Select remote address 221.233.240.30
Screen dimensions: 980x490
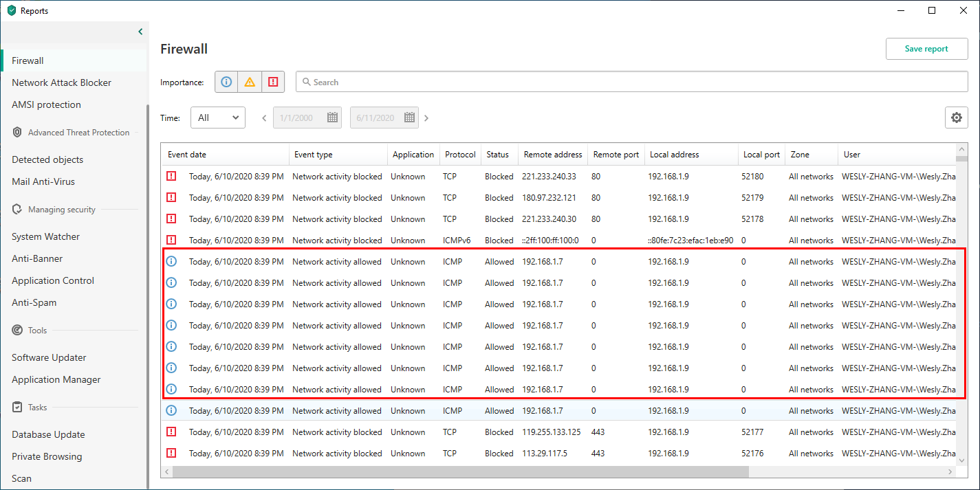point(549,219)
